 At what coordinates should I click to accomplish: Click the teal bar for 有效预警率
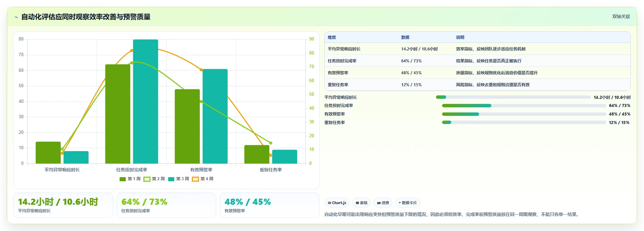(x=215, y=116)
